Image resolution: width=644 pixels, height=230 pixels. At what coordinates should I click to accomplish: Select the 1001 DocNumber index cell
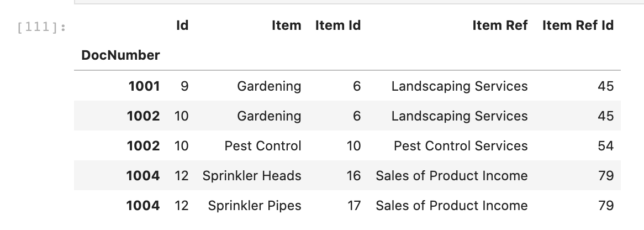pyautogui.click(x=144, y=86)
